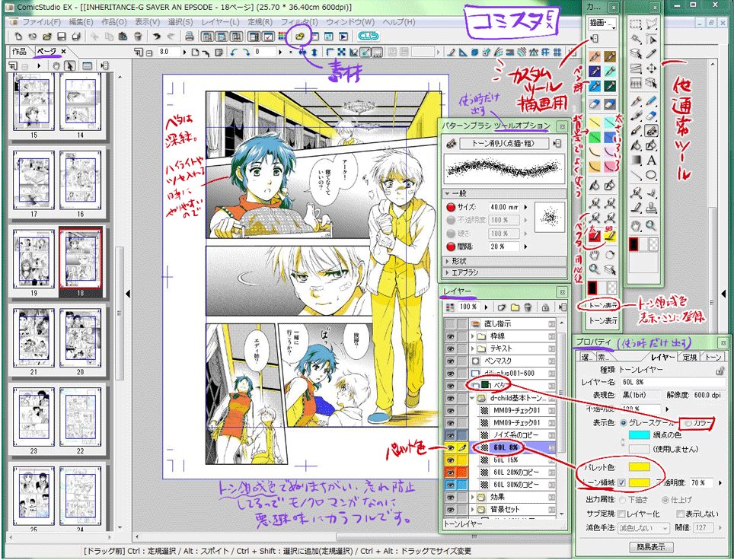Viewport: 734px width, 560px height.
Task: Click the yellow パレット色 swatch
Action: coord(639,466)
